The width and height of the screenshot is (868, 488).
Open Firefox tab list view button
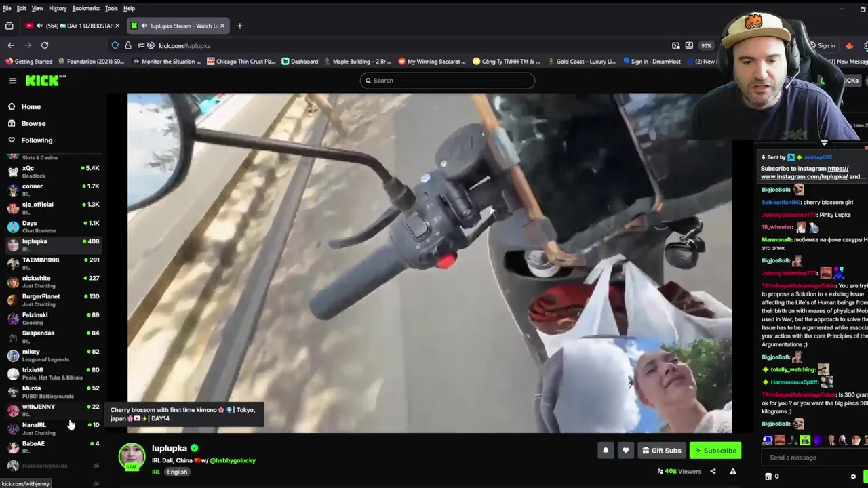point(9,26)
